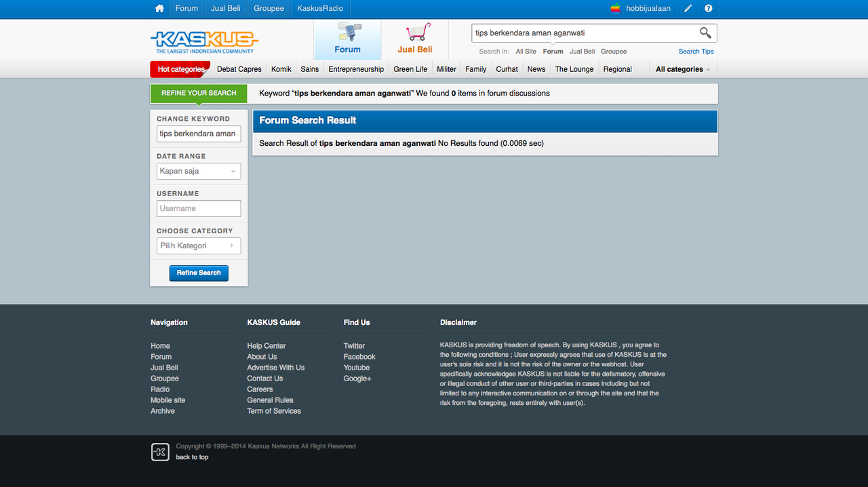Click the Change Keyword input field
The width and height of the screenshot is (868, 487).
pyautogui.click(x=199, y=134)
